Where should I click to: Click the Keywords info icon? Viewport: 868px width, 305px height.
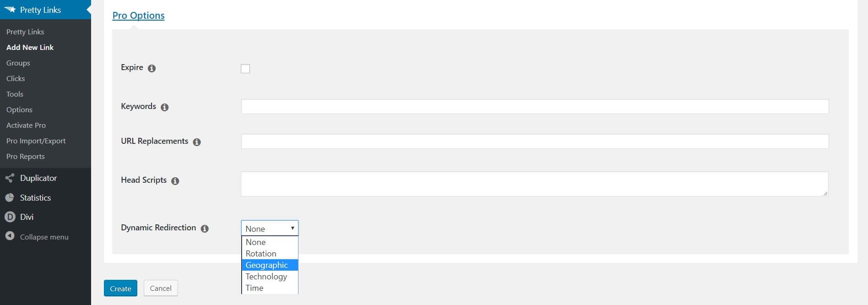pos(164,108)
